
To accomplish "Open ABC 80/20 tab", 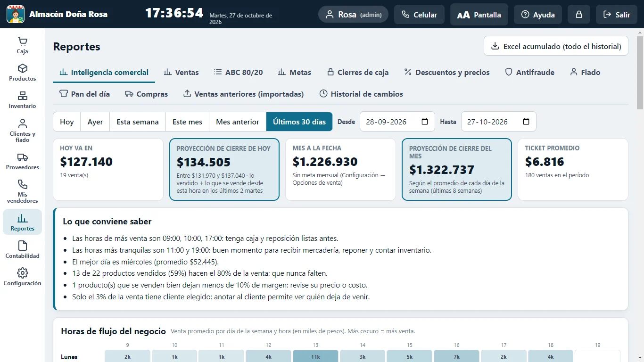I will click(238, 73).
